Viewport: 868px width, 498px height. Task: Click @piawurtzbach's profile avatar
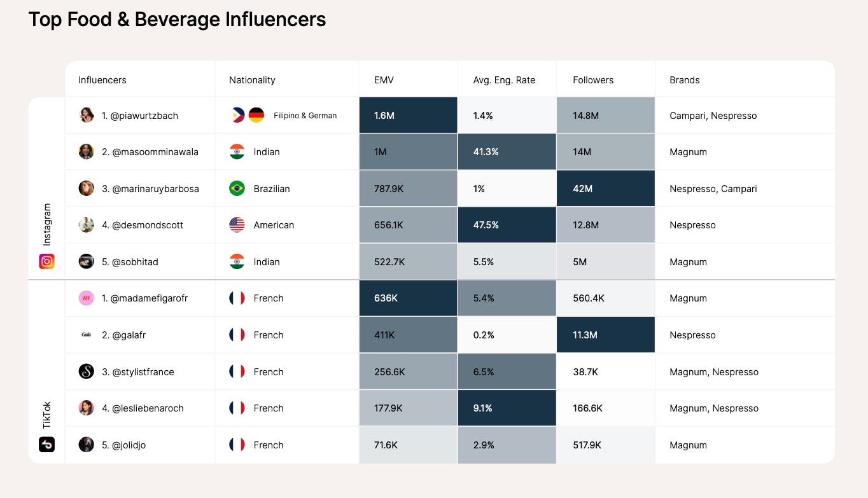coord(87,116)
